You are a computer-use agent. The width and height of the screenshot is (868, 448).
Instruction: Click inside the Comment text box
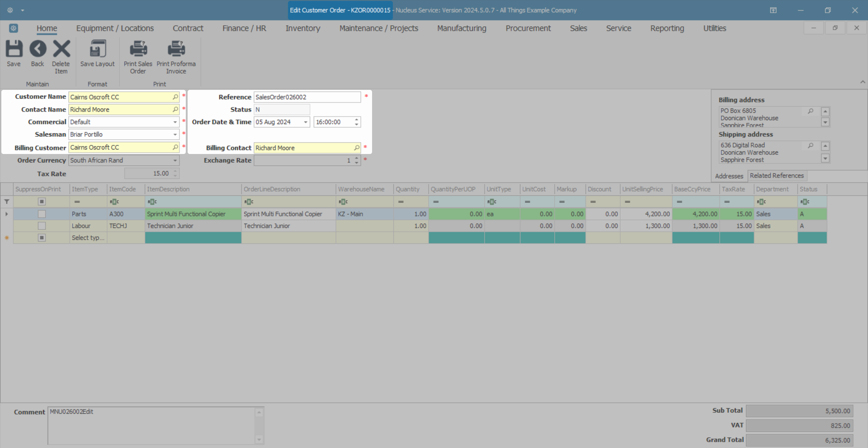[152, 425]
